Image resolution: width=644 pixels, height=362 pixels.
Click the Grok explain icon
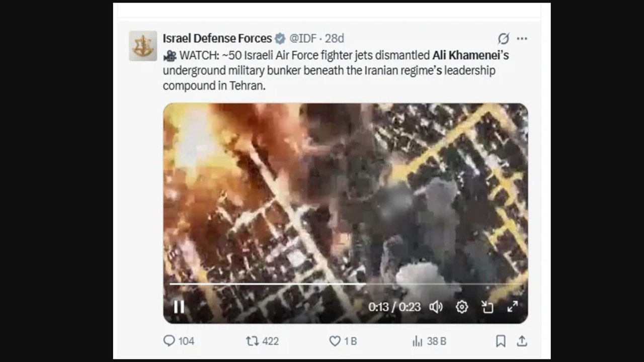point(503,39)
